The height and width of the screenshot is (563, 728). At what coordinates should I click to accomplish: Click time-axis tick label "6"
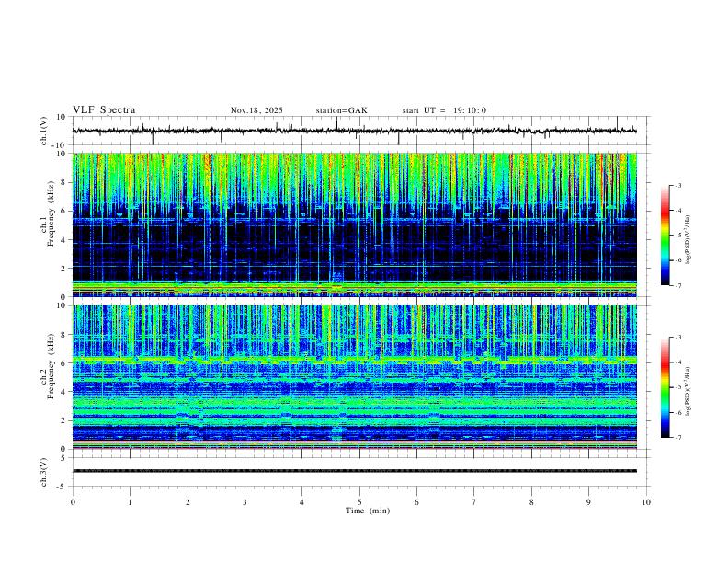(416, 502)
